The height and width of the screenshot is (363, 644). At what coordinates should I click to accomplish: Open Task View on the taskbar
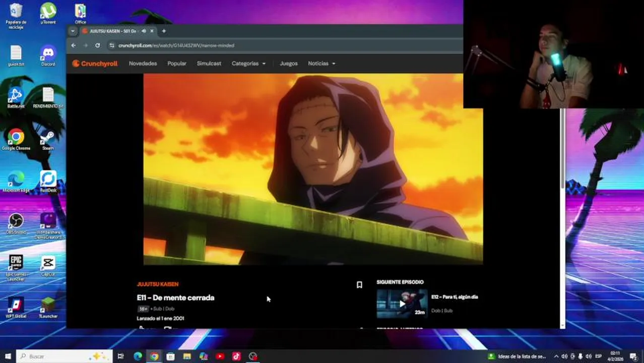(x=120, y=356)
